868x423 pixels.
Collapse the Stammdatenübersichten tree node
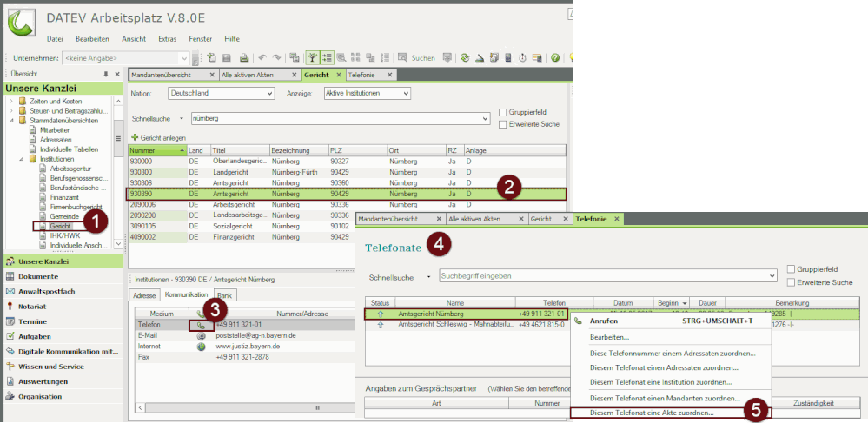(10, 120)
